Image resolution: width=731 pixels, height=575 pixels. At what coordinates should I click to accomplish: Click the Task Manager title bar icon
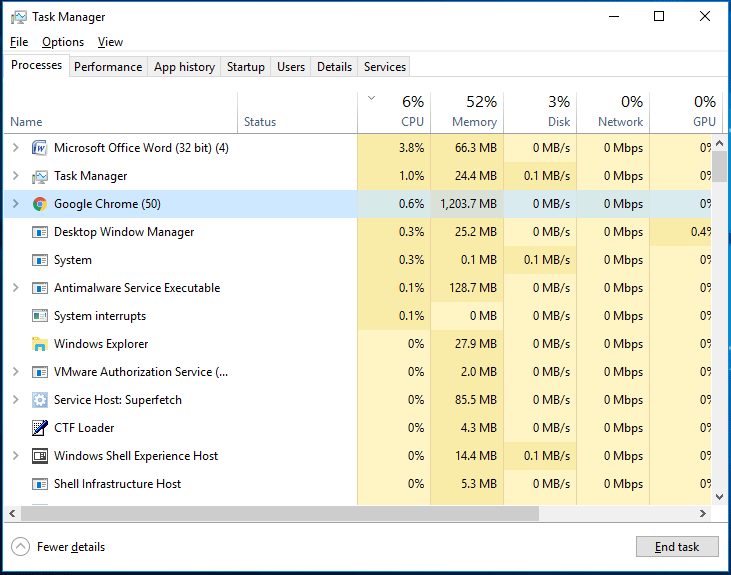click(19, 17)
